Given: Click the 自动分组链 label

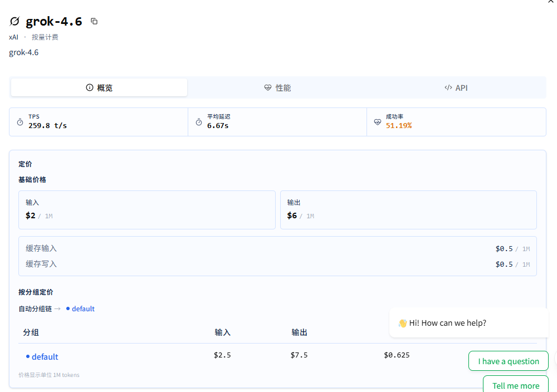Looking at the screenshot, I should [x=35, y=309].
